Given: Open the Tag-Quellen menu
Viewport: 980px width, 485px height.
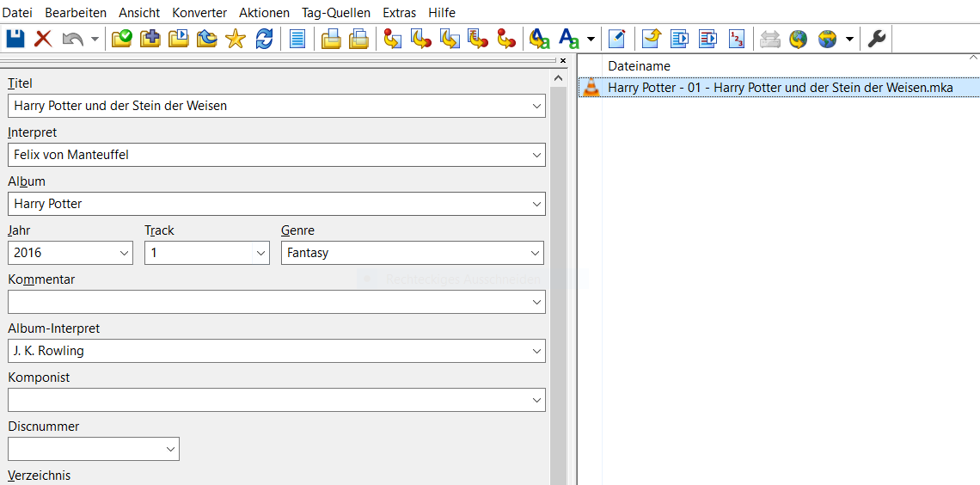Looking at the screenshot, I should (336, 13).
